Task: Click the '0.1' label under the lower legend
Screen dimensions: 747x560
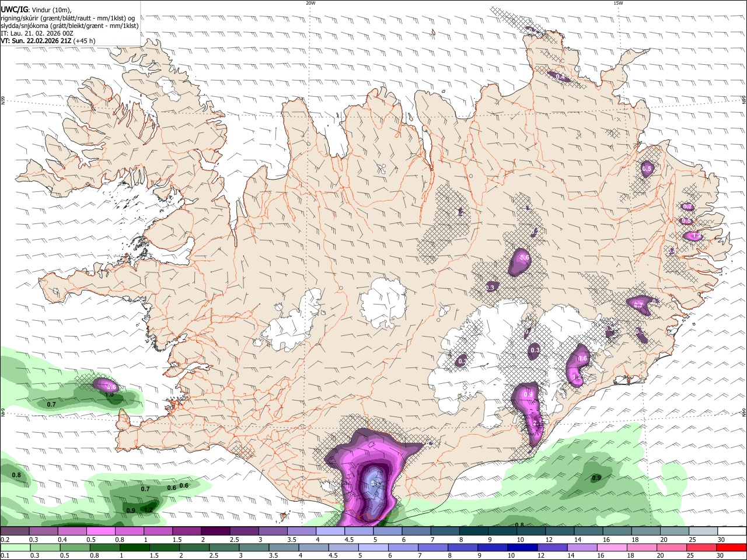Action: [x=5, y=556]
